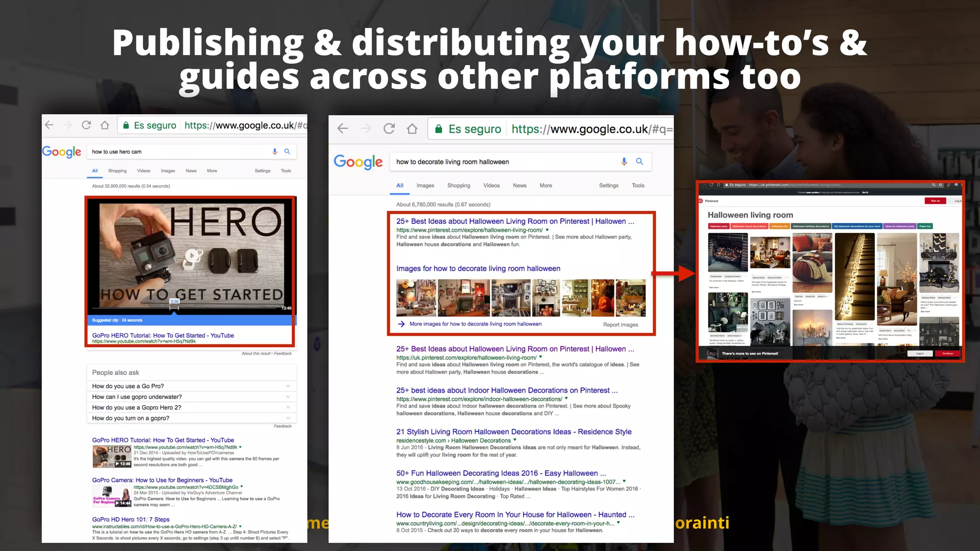Open '21 Stylish Living Room Halloween Decorations' result
This screenshot has height=551, width=980.
click(x=514, y=431)
